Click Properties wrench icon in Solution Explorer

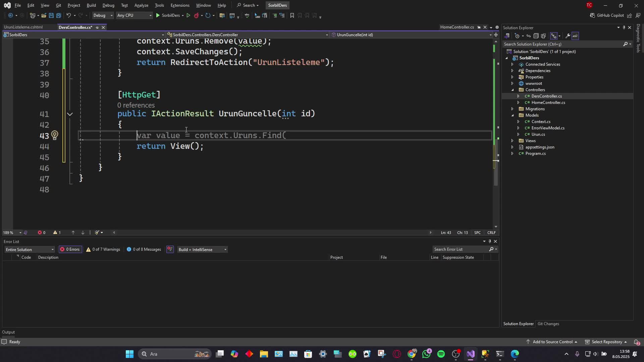click(568, 36)
